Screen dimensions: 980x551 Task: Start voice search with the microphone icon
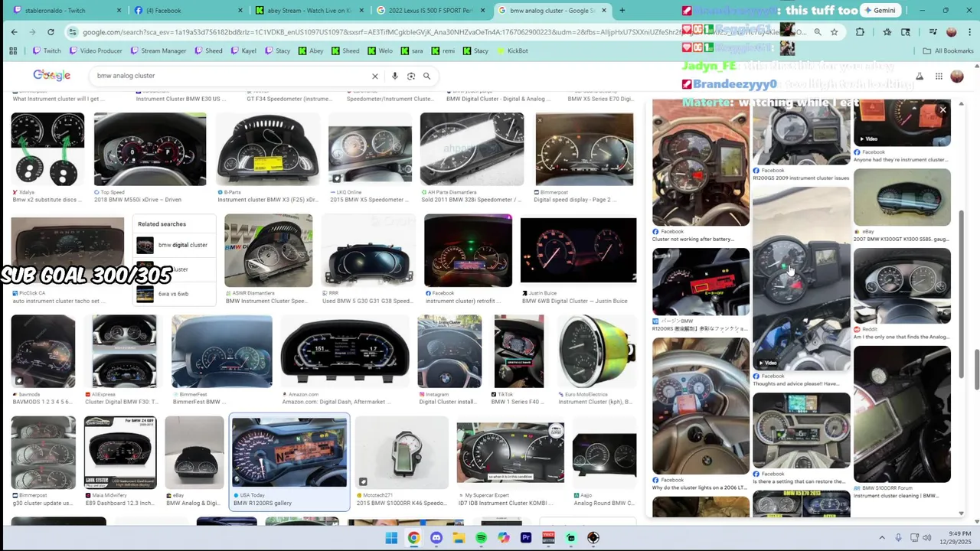click(x=395, y=76)
